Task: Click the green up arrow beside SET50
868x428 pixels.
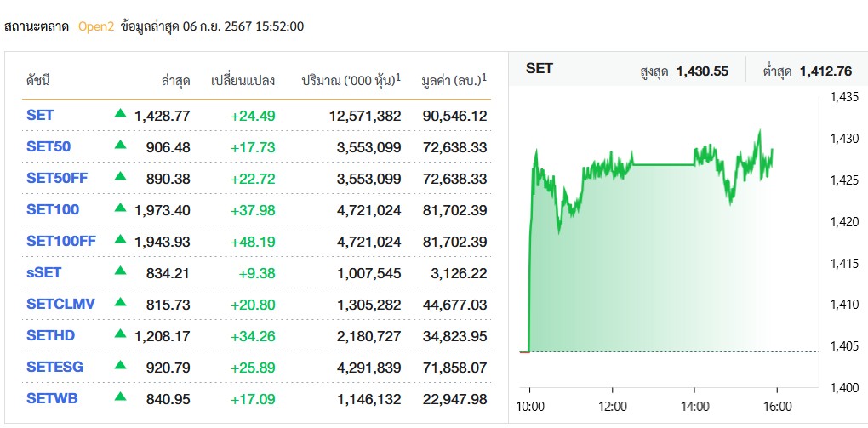Action: pyautogui.click(x=120, y=145)
